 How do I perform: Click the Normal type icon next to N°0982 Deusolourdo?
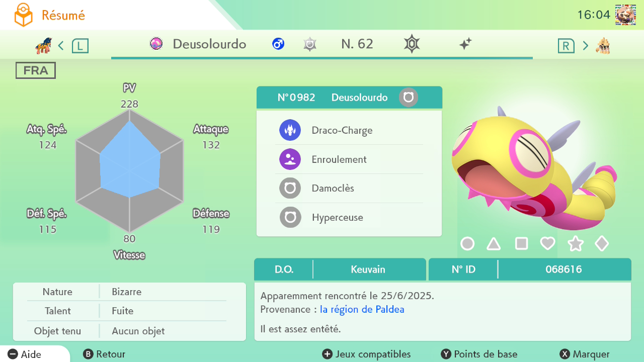[409, 97]
